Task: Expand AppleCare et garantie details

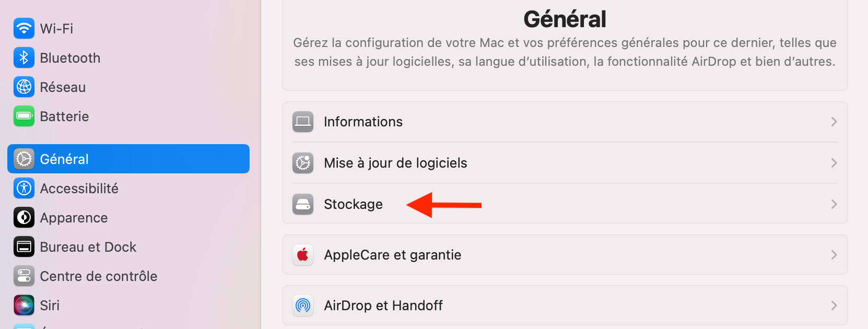Action: point(834,254)
